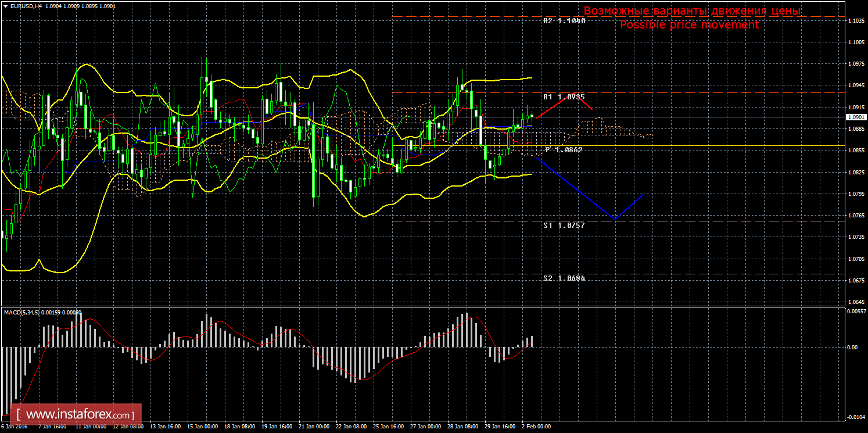The width and height of the screenshot is (868, 433).
Task: Click the 'Possible price movement' red caption
Action: [689, 25]
